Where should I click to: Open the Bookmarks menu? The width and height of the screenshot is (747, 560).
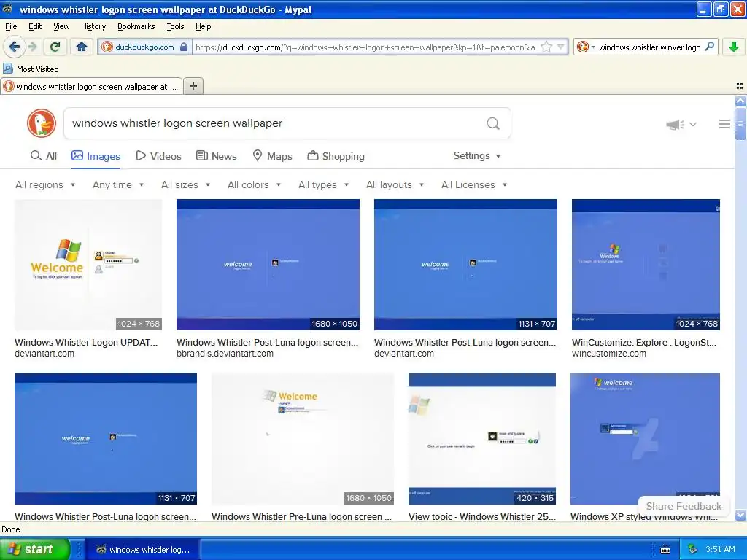coord(136,26)
